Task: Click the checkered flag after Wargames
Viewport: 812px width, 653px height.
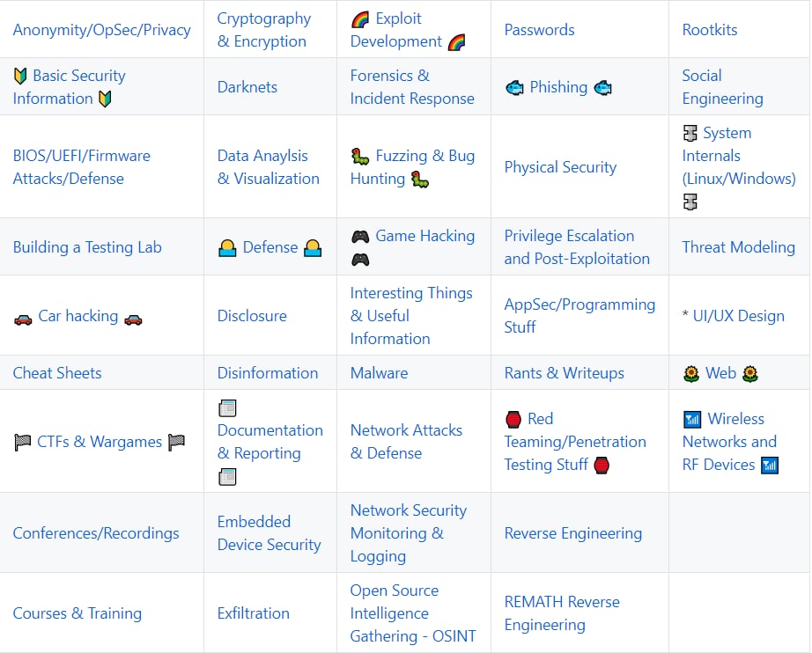Action: [177, 443]
